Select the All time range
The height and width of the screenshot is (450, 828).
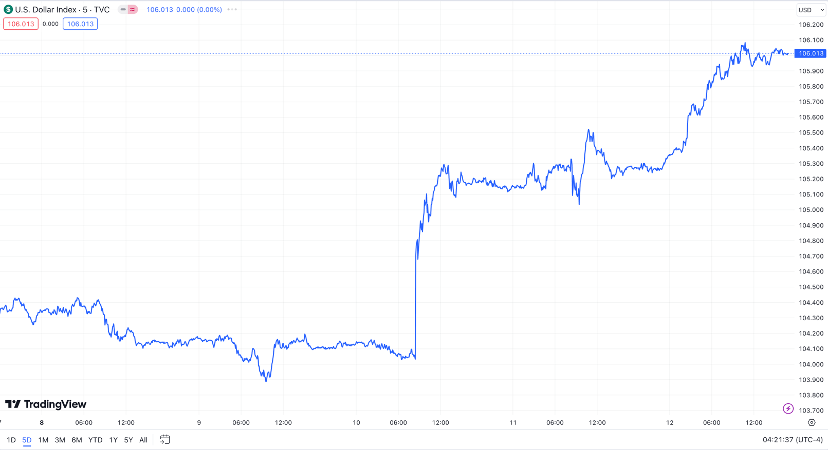click(143, 439)
